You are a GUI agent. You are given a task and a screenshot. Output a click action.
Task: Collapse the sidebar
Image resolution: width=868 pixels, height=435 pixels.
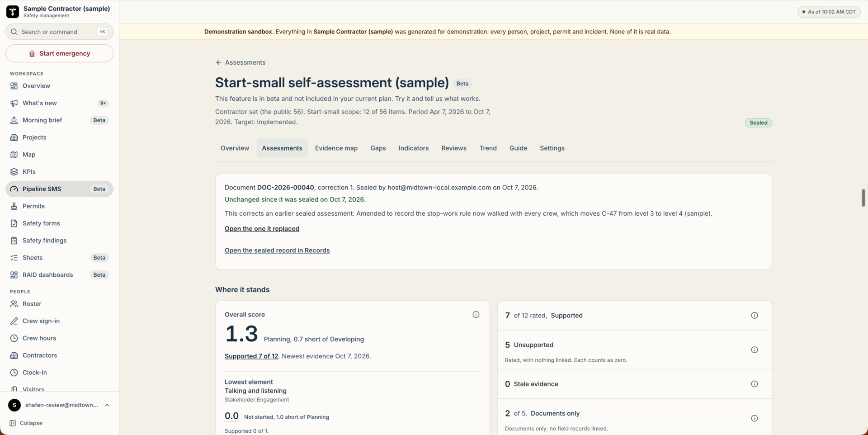click(x=26, y=423)
